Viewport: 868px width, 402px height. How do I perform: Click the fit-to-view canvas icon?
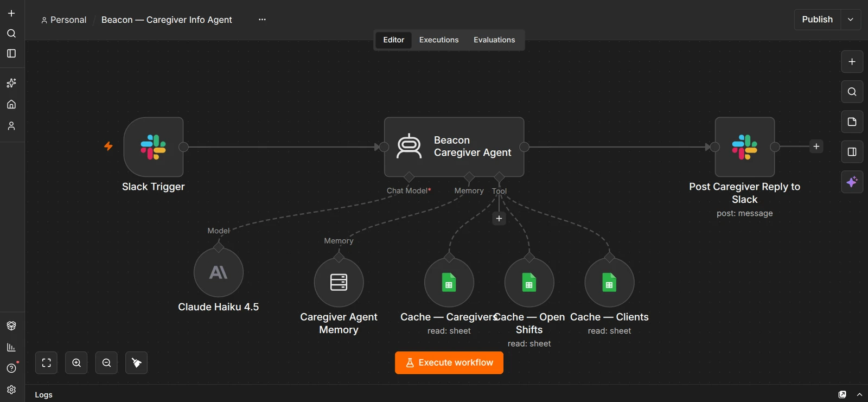[47, 363]
